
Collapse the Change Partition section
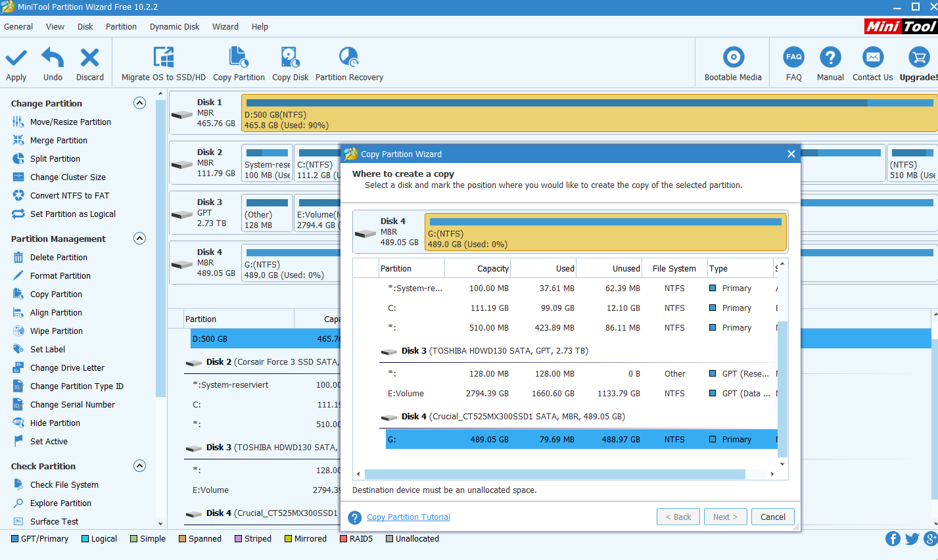click(x=139, y=103)
